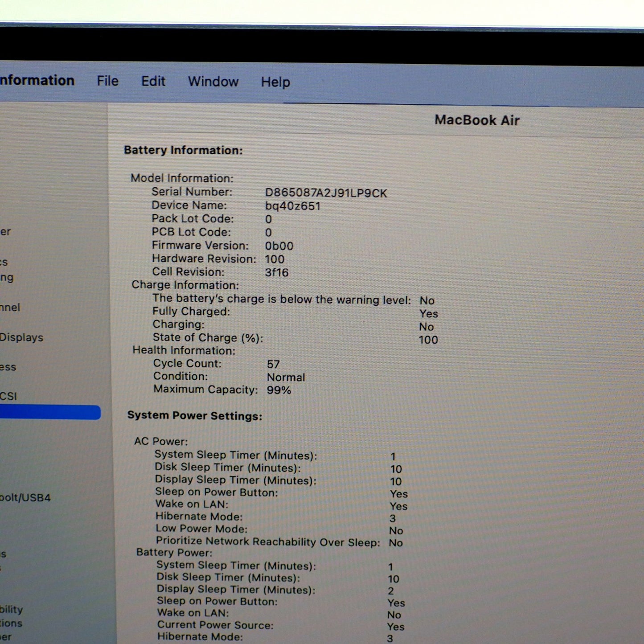The height and width of the screenshot is (644, 644).
Task: Select the maximum capacity value 99%
Action: pyautogui.click(x=279, y=390)
